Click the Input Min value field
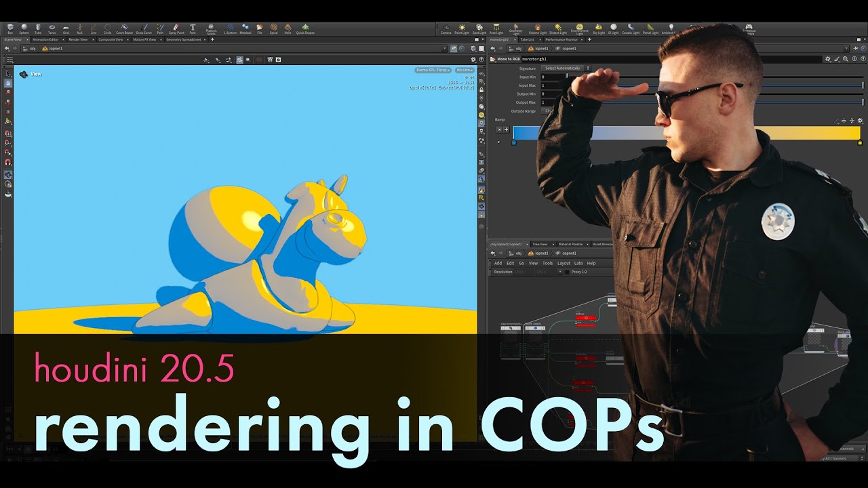868x488 pixels. click(x=553, y=77)
